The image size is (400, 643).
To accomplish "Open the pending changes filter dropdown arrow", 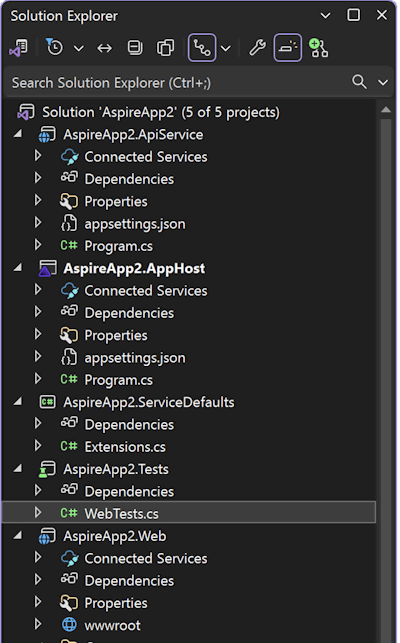I will pyautogui.click(x=78, y=48).
